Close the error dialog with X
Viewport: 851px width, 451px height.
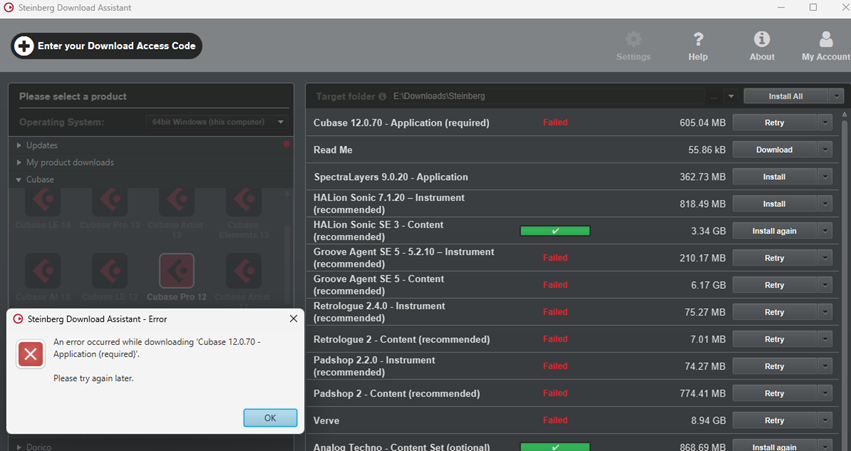pyautogui.click(x=294, y=319)
